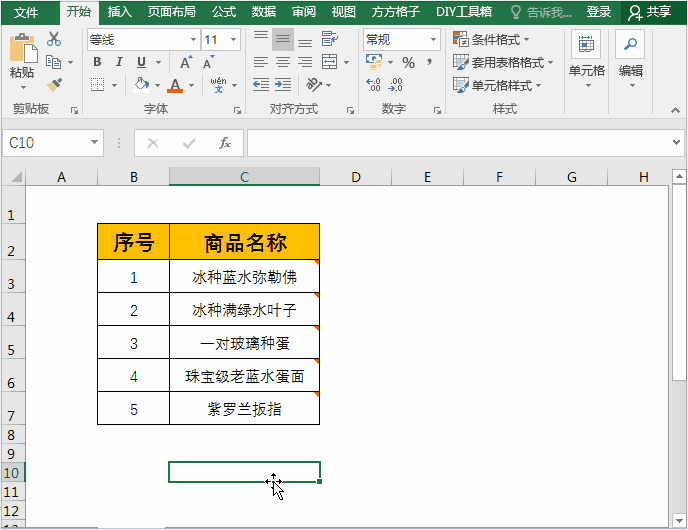Click the Decrease Indent icon
Image resolution: width=688 pixels, height=530 pixels.
(x=261, y=84)
